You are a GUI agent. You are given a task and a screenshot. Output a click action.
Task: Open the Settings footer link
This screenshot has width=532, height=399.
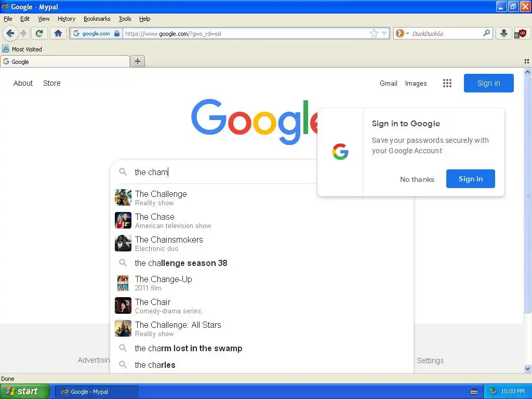(x=430, y=361)
